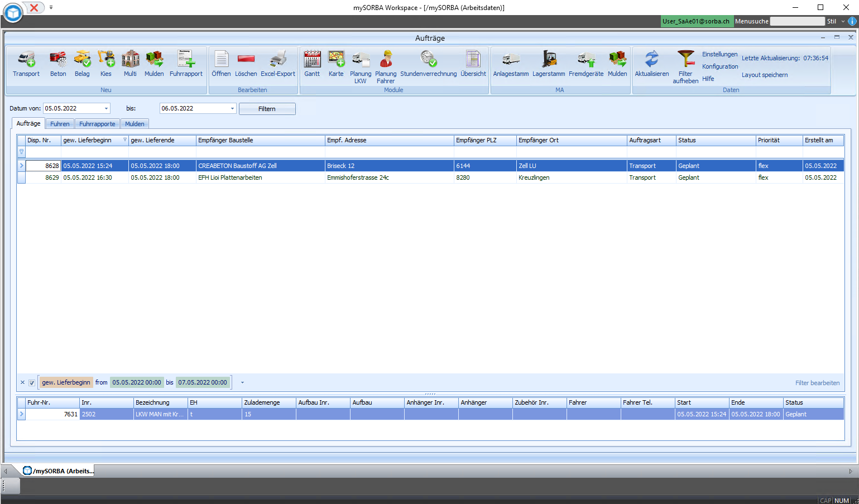Open the Übersicht module
This screenshot has width=859, height=504.
[x=473, y=64]
